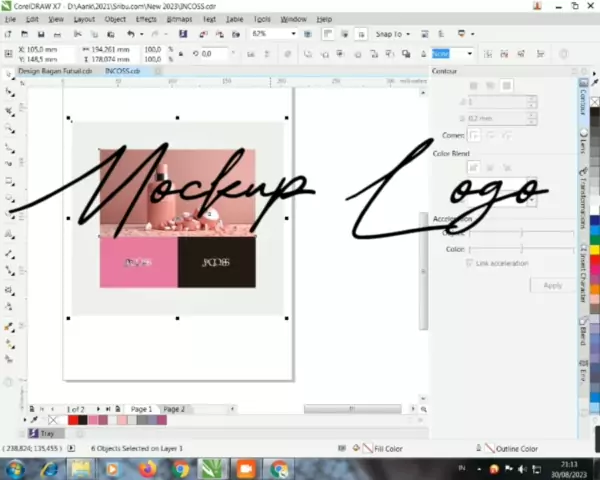Toggle Link acceleration checkbox

click(x=470, y=263)
